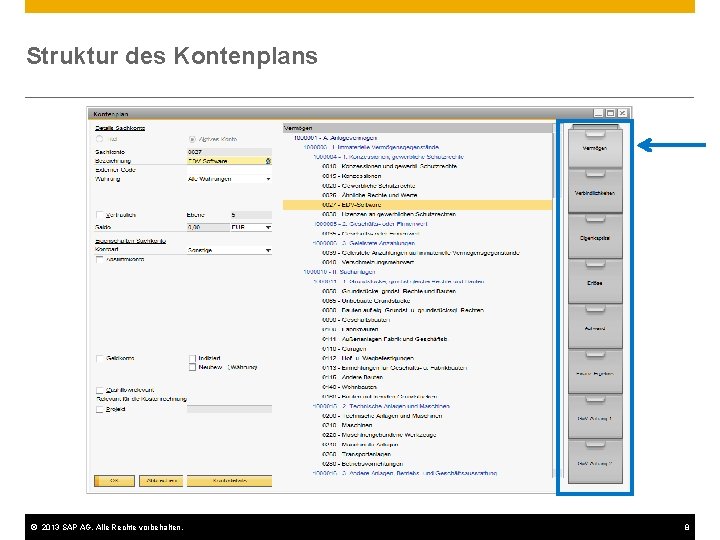The height and width of the screenshot is (540, 720).
Task: Select account 0115 Andere Bauten
Action: click(x=352, y=377)
